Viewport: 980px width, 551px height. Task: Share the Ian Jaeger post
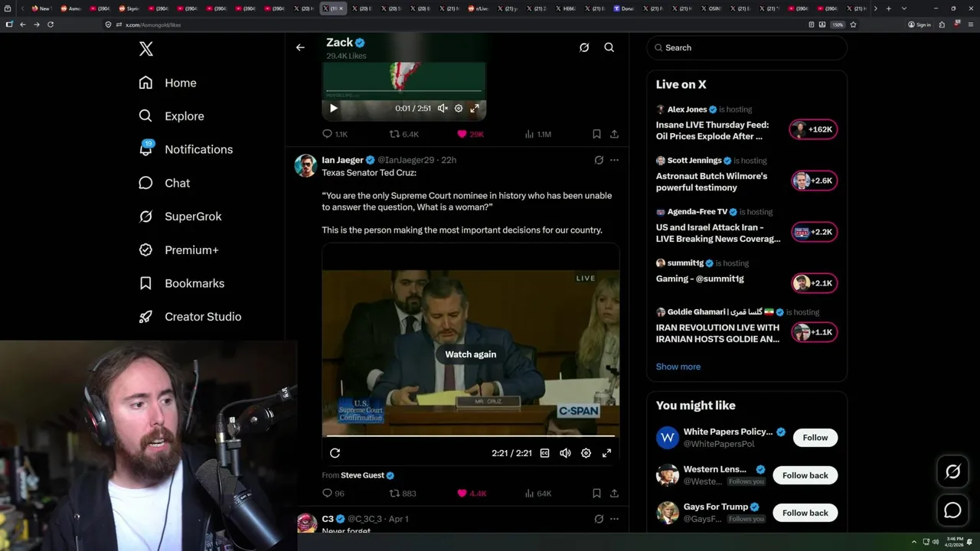(614, 494)
